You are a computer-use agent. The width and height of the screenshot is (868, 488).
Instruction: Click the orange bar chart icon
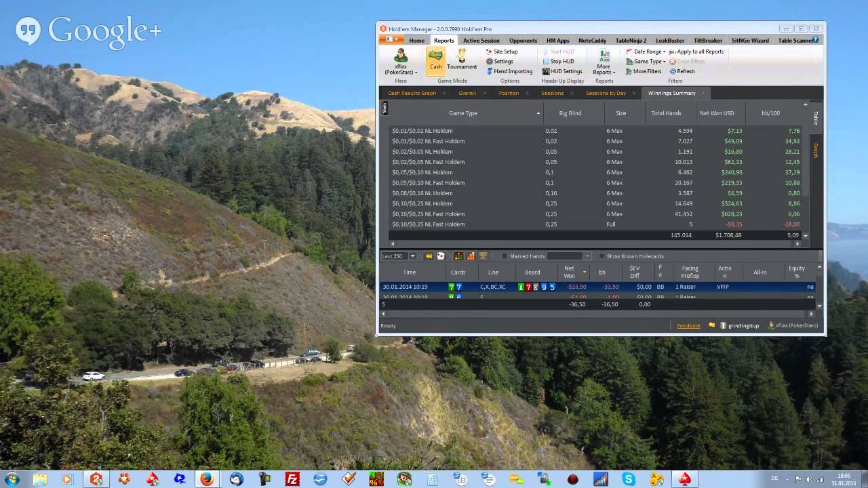pos(471,256)
